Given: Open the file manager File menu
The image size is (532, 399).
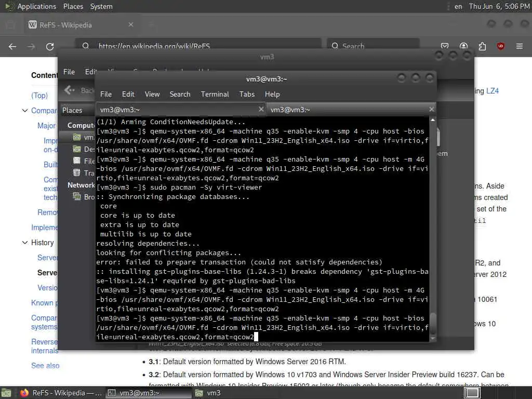Looking at the screenshot, I should 69,72.
